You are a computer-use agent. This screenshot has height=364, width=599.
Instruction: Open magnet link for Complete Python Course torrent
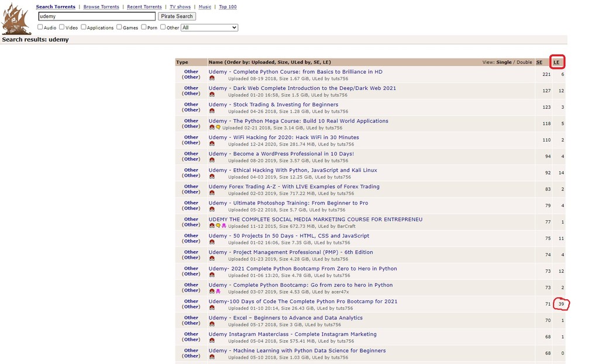pos(212,78)
